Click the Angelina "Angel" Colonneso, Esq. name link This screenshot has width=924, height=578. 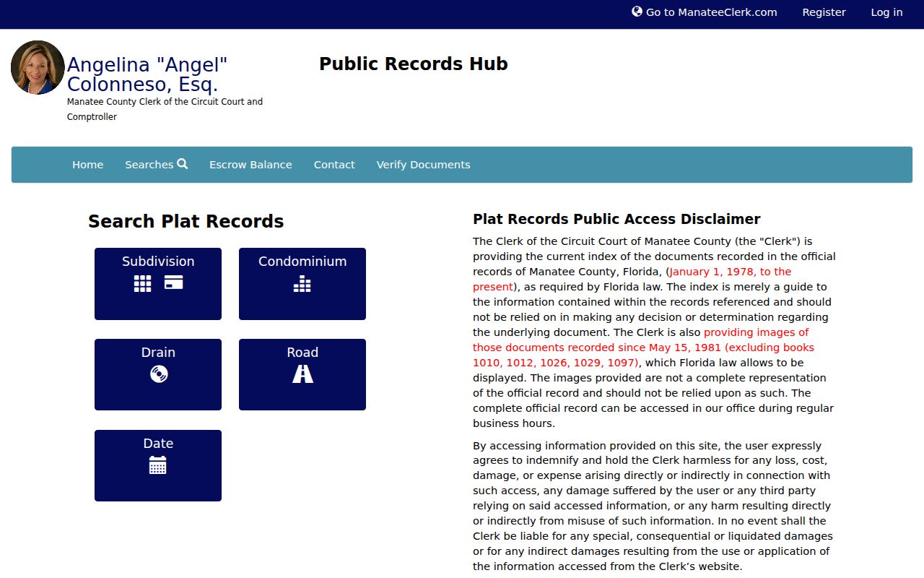pyautogui.click(x=147, y=74)
